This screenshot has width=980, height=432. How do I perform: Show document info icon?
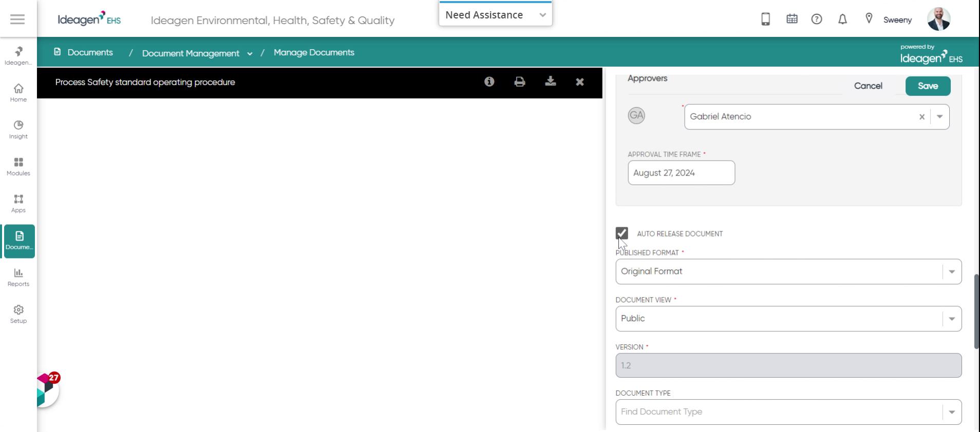(489, 82)
